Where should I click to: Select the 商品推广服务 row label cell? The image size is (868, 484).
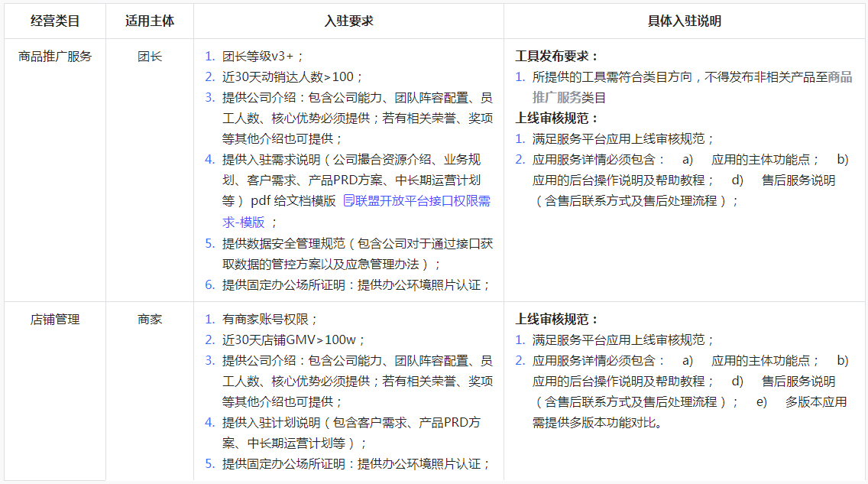[x=55, y=55]
